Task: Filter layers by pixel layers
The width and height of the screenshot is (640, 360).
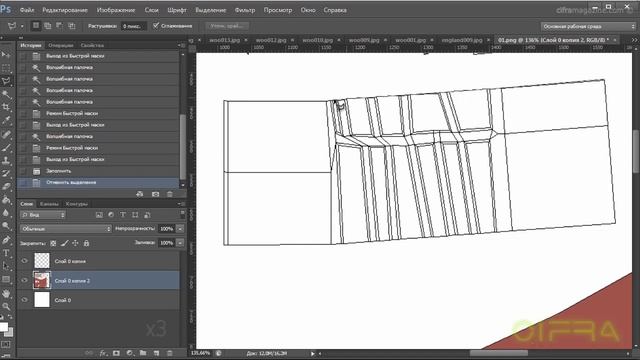Action: point(99,215)
